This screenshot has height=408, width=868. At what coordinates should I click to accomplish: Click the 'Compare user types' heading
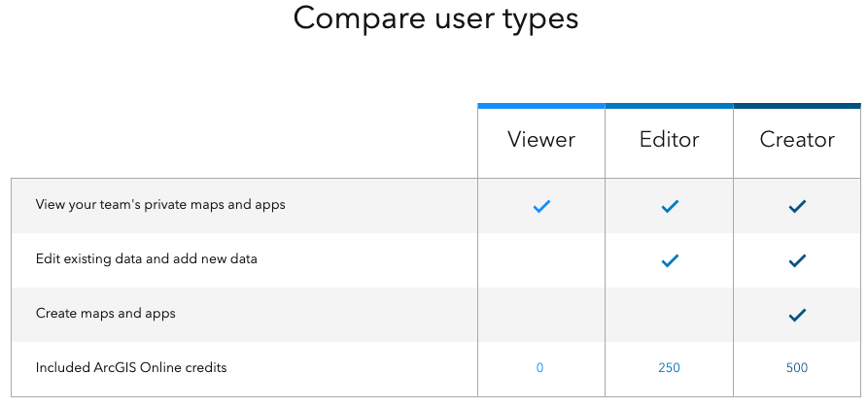pos(435,18)
